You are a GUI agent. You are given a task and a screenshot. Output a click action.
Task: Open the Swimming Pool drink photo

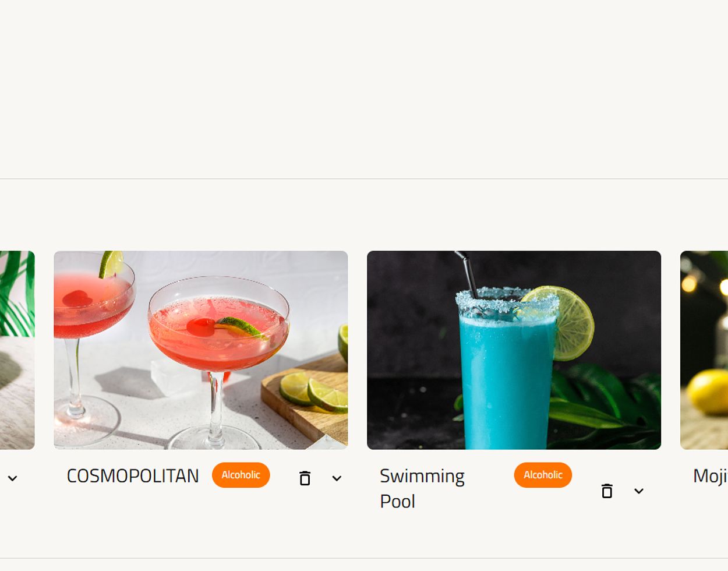coord(514,350)
